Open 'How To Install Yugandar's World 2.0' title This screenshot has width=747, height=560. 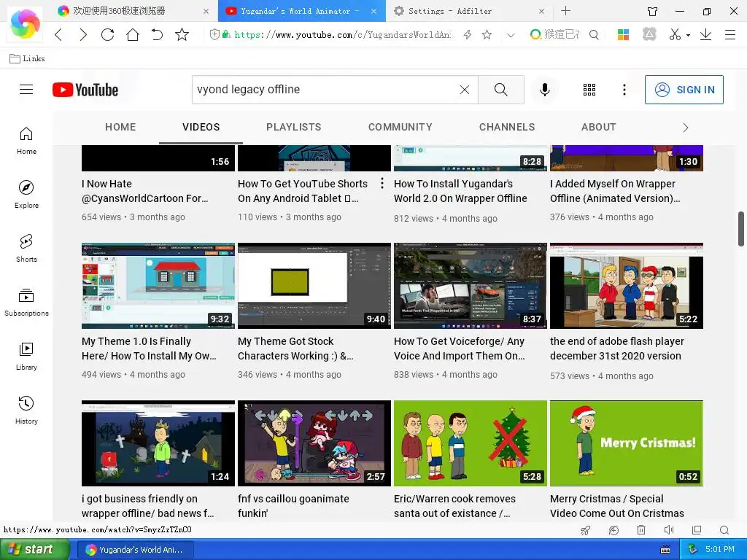(460, 191)
